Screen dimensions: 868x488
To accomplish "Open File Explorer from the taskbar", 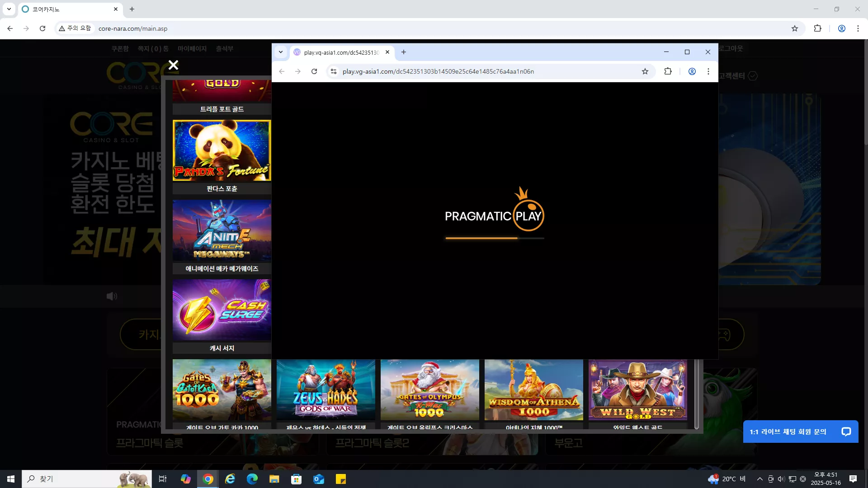I will pyautogui.click(x=274, y=479).
